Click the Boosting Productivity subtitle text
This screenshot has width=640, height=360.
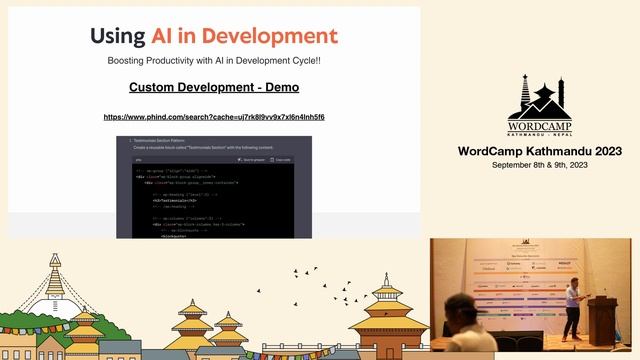(214, 61)
